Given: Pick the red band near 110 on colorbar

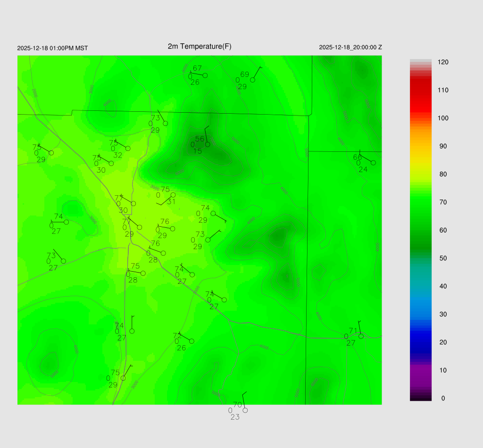Looking at the screenshot, I should coord(420,90).
